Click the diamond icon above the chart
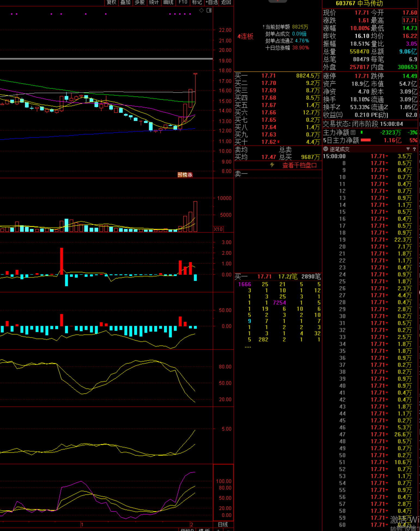The height and width of the screenshot is (531, 420). [202, 10]
